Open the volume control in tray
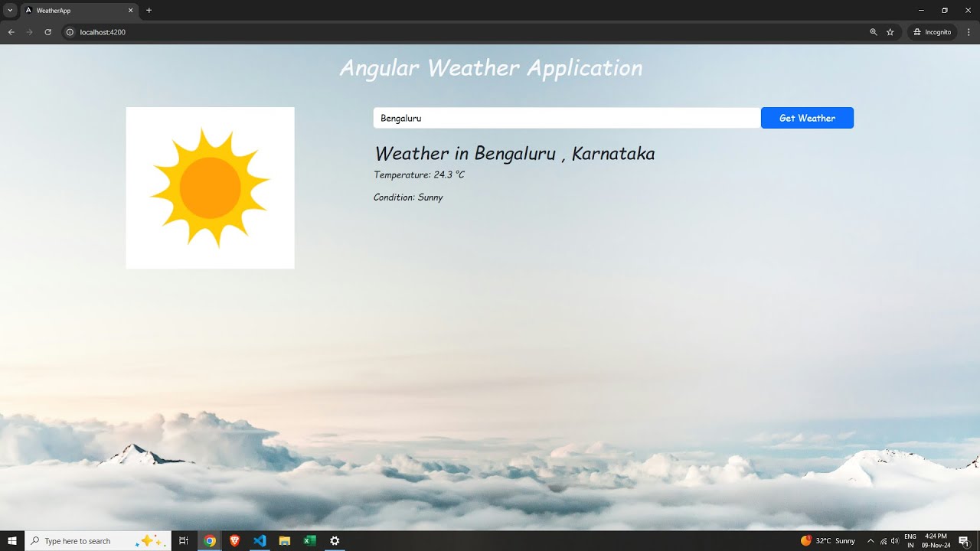980x551 pixels. click(x=895, y=541)
